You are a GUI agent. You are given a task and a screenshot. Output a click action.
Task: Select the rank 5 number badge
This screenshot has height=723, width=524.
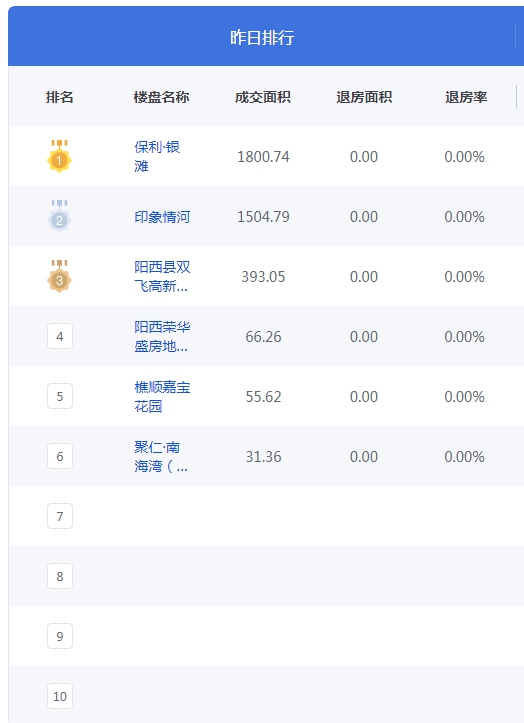coord(60,396)
